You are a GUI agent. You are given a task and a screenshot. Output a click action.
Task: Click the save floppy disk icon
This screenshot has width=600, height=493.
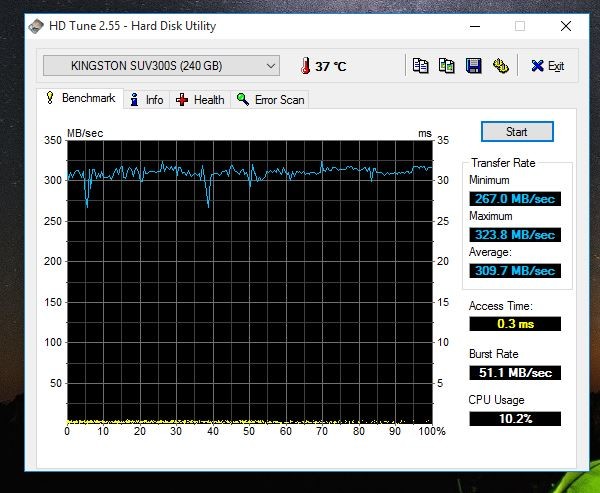coord(473,66)
